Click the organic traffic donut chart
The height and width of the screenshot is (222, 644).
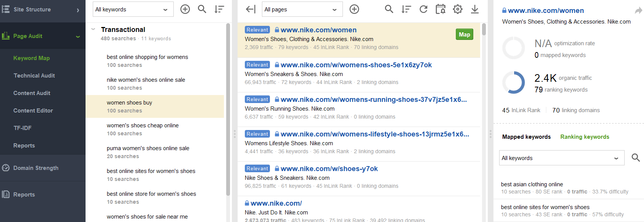[x=514, y=82]
